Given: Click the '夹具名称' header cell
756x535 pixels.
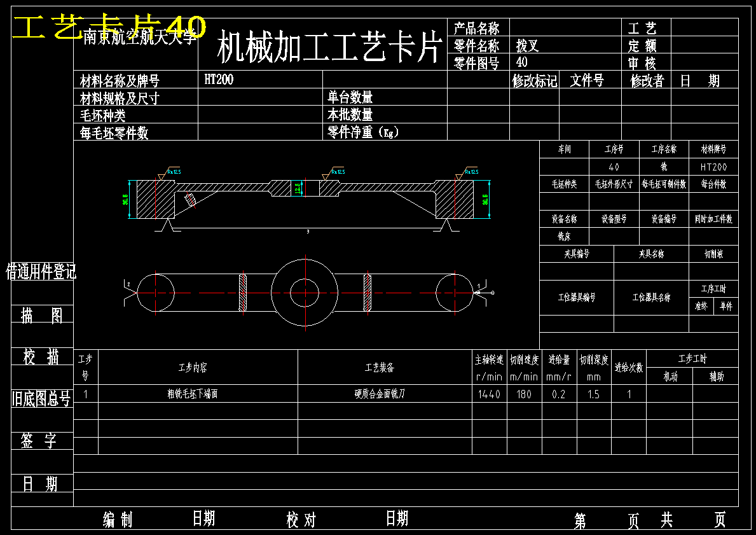Looking at the screenshot, I should 651,254.
